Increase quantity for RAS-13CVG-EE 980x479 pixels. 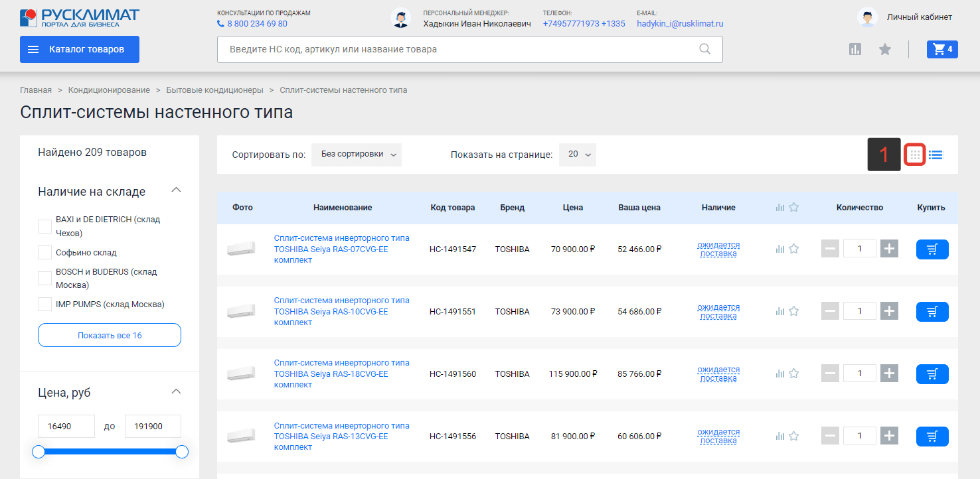(x=889, y=436)
